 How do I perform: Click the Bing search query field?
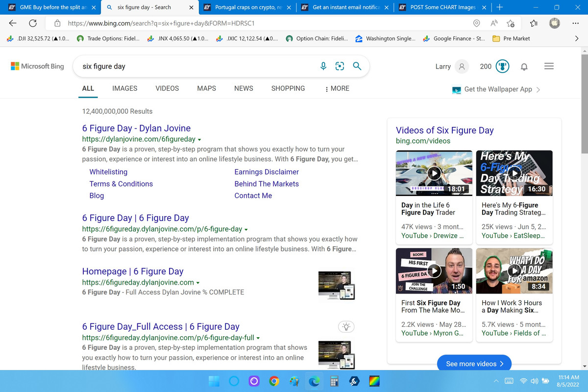click(196, 66)
